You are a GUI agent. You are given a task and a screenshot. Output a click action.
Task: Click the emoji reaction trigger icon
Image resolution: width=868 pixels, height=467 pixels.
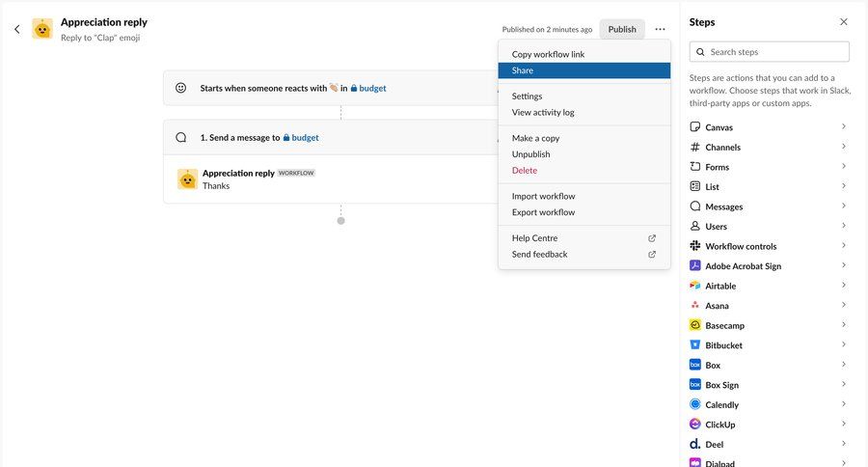click(181, 88)
